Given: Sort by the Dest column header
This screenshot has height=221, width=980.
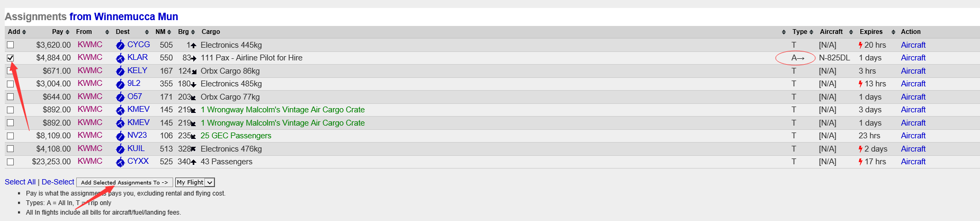Looking at the screenshot, I should coord(132,32).
